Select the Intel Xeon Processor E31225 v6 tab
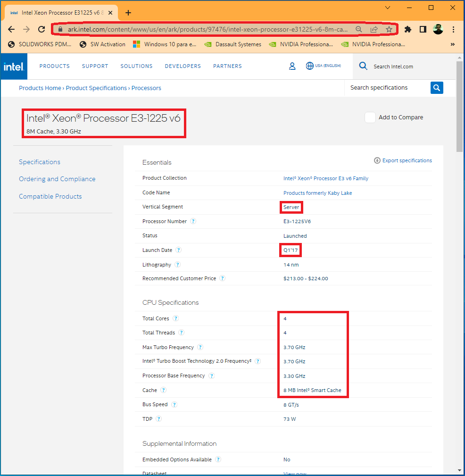 pyautogui.click(x=61, y=13)
